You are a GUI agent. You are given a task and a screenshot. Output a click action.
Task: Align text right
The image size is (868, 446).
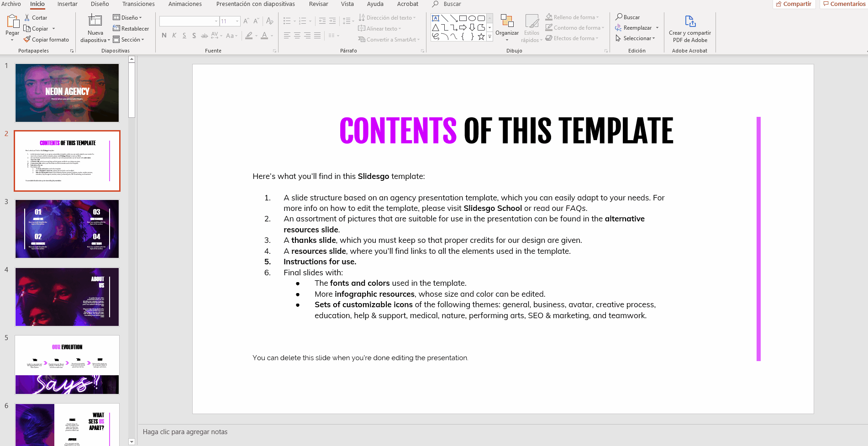[x=307, y=36]
